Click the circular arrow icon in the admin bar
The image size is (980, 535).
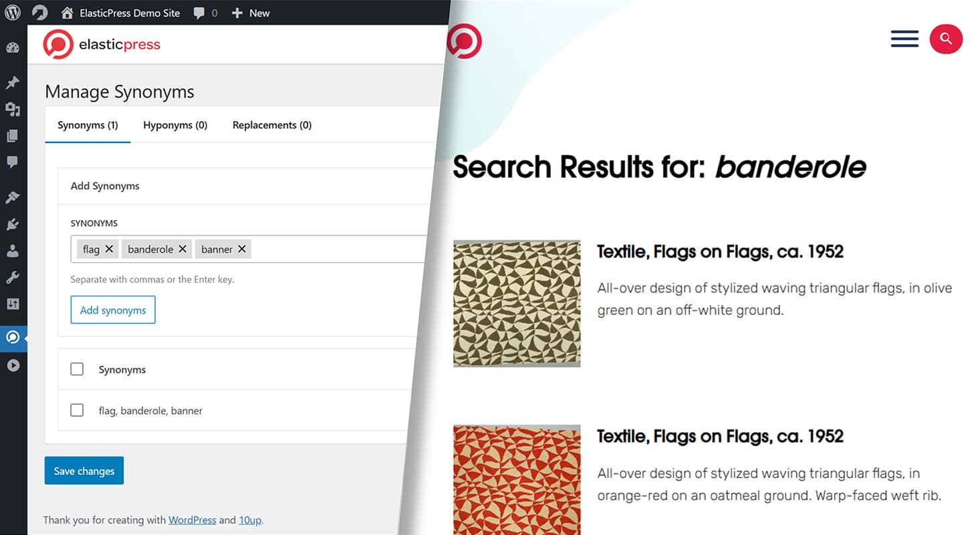click(40, 13)
